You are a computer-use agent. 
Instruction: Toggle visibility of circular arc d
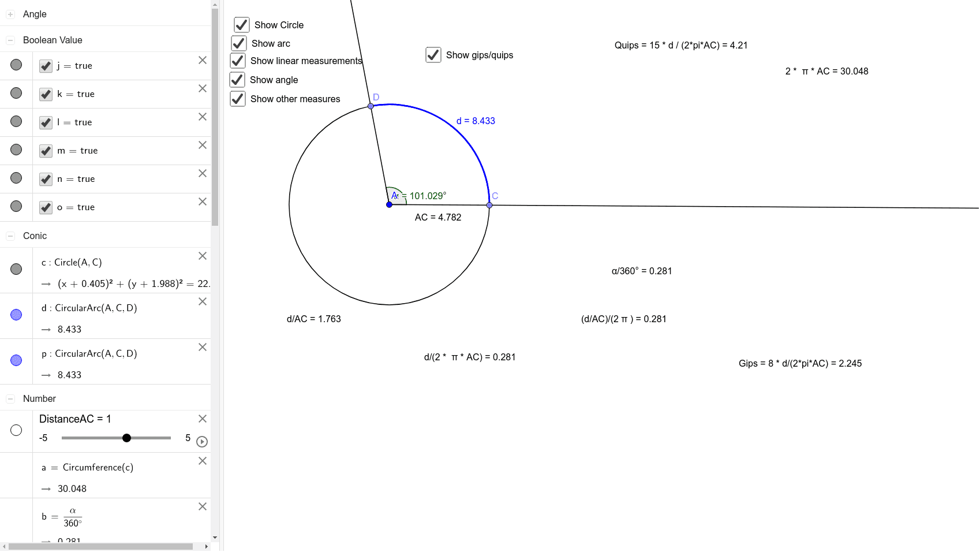[16, 314]
